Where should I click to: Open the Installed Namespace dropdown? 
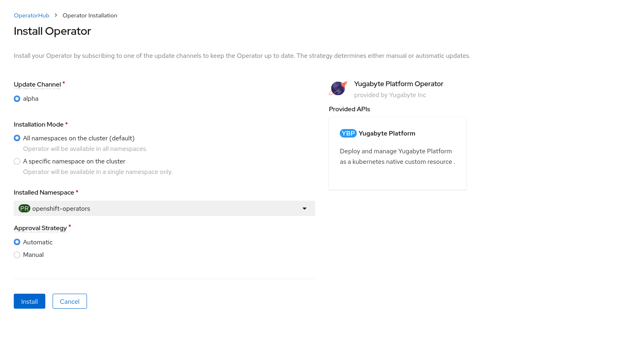[x=164, y=209]
